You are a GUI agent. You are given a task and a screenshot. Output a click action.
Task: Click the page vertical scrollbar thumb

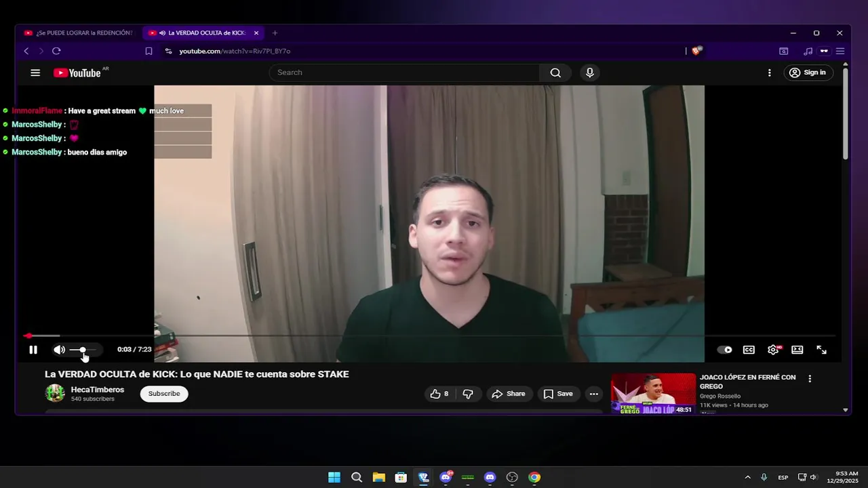click(846, 114)
